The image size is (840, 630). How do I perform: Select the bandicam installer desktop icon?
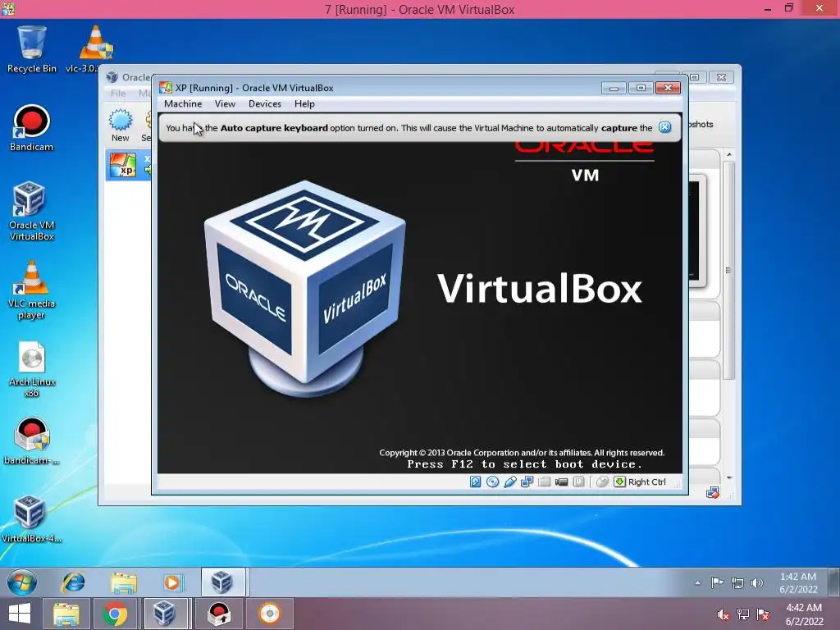(x=32, y=441)
